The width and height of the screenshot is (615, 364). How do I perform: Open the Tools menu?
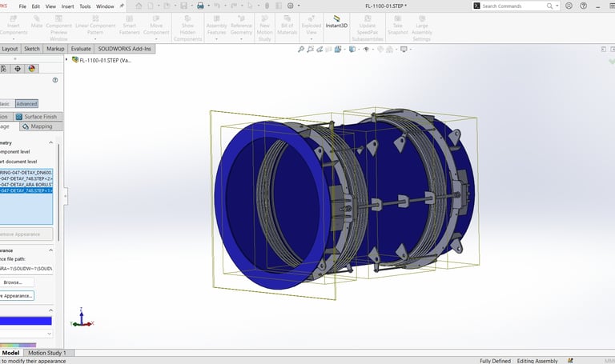click(x=85, y=6)
